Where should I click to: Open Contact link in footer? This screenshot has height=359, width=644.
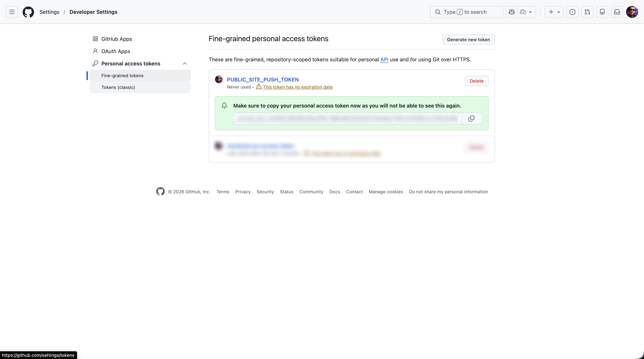(x=354, y=192)
